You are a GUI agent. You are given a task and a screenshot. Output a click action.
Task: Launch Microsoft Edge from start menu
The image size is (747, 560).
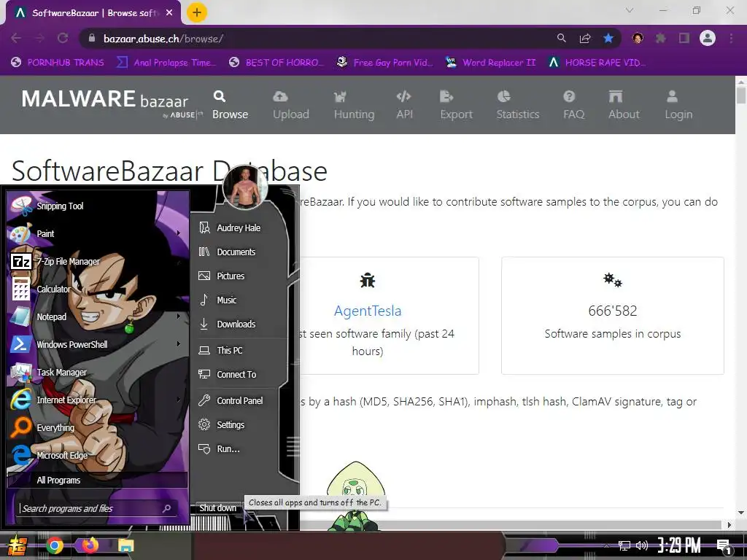pyautogui.click(x=98, y=455)
